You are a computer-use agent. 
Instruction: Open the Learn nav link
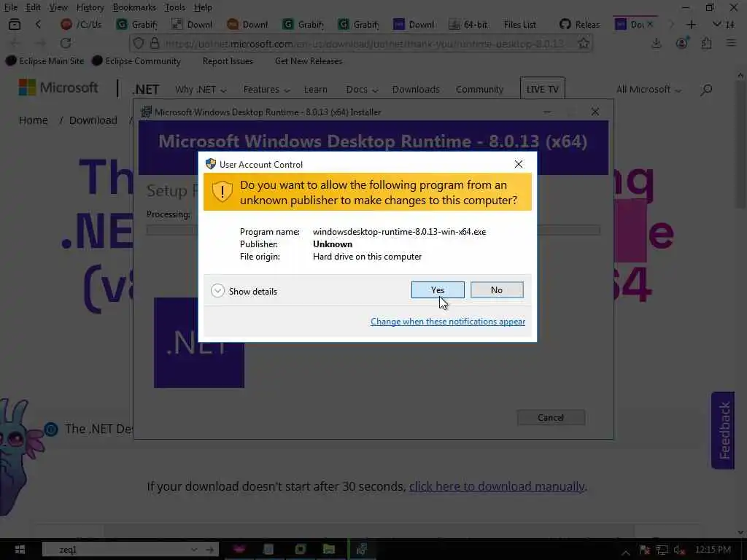[x=315, y=89]
